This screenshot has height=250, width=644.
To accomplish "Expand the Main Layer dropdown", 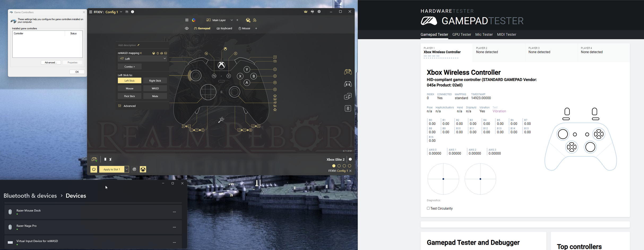I will (232, 20).
